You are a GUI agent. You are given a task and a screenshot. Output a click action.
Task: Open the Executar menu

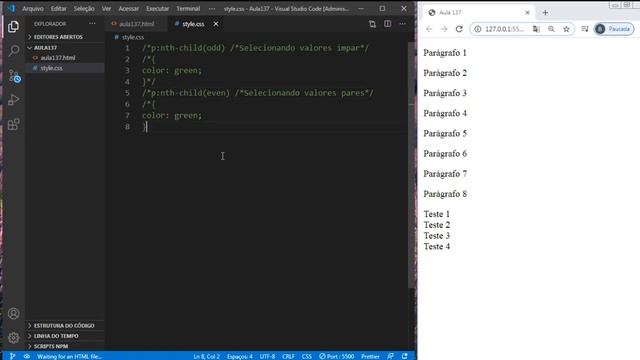(x=158, y=8)
